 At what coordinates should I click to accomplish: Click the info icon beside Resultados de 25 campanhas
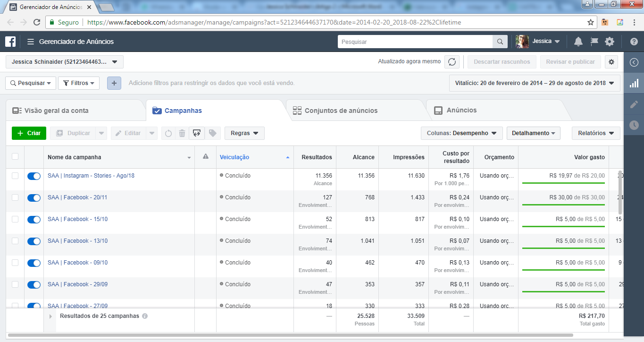pyautogui.click(x=145, y=316)
